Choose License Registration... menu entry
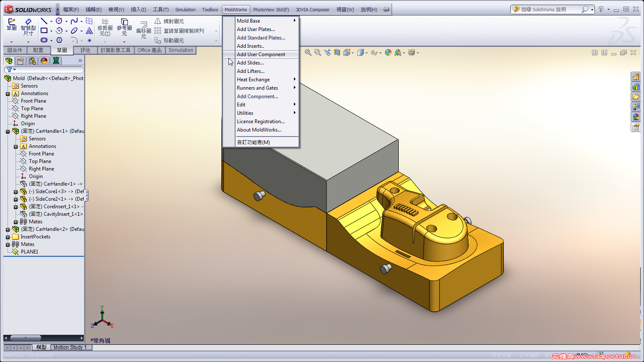 tap(261, 122)
